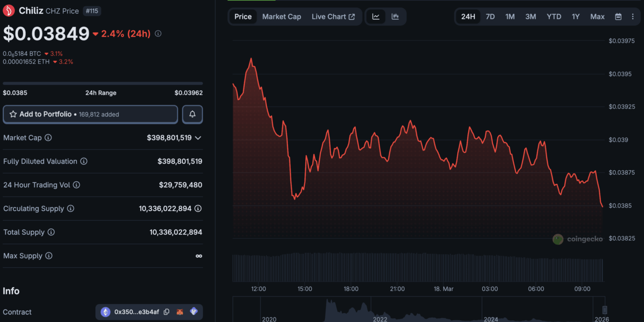
Task: Select the line chart view icon
Action: (376, 17)
